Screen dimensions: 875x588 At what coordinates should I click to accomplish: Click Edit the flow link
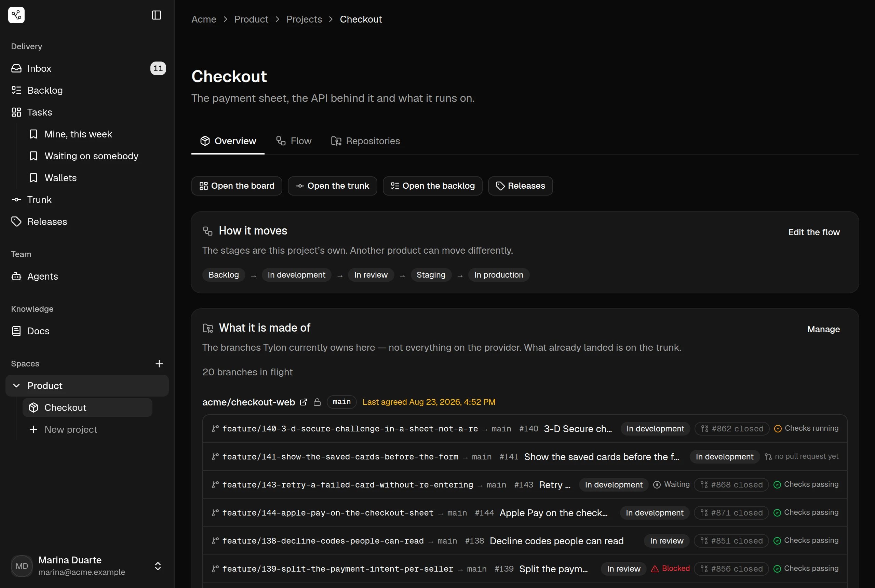point(814,232)
